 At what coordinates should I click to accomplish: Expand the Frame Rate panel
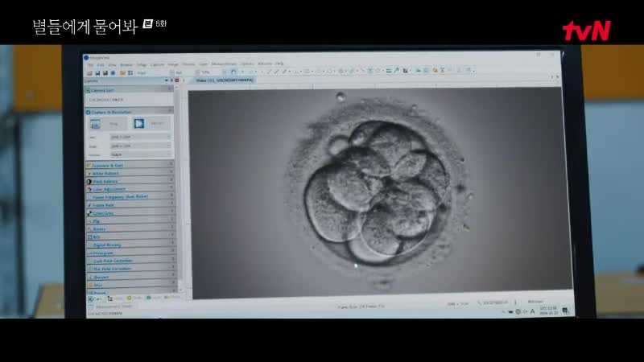click(x=130, y=205)
